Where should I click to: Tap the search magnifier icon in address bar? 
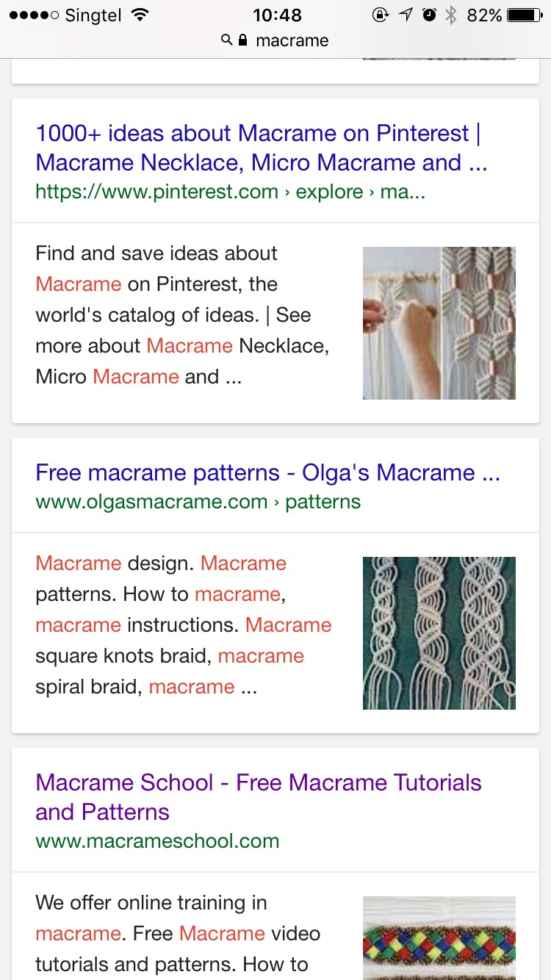pyautogui.click(x=227, y=40)
